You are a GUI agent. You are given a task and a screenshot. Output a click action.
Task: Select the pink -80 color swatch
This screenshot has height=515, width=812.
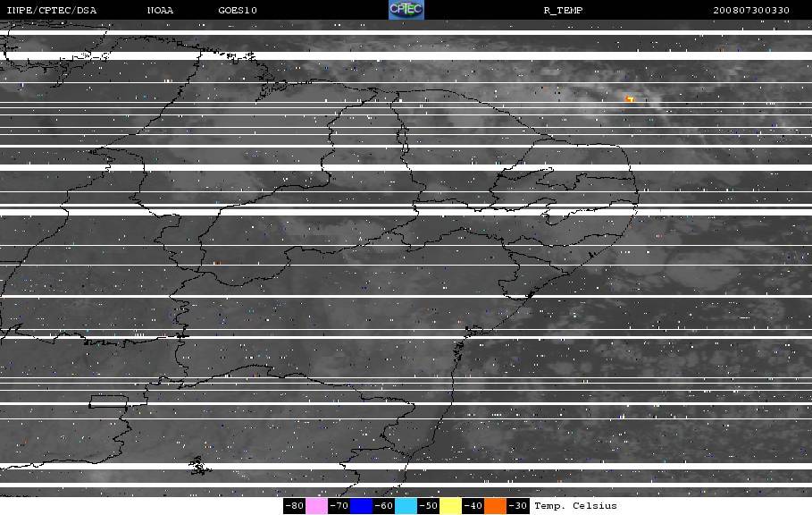[316, 506]
